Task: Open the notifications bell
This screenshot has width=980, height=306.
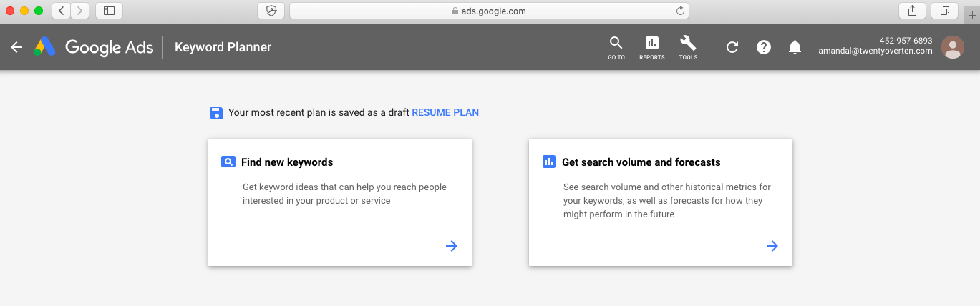Action: pyautogui.click(x=795, y=47)
